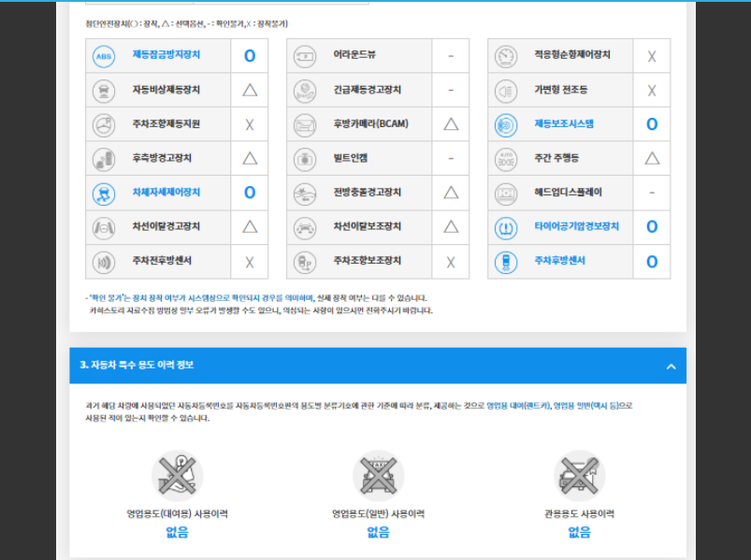Click the O status for 제동잠금방지장치
751x560 pixels.
[x=250, y=56]
